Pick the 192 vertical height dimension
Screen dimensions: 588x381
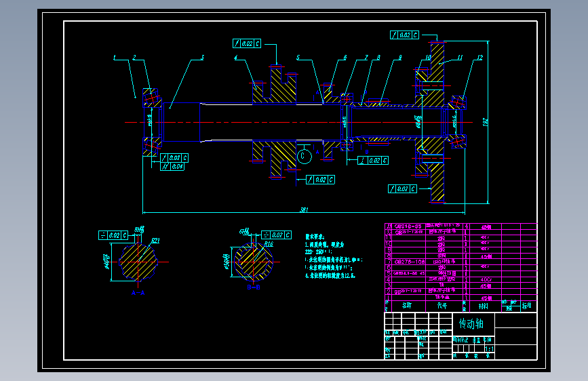(x=486, y=122)
